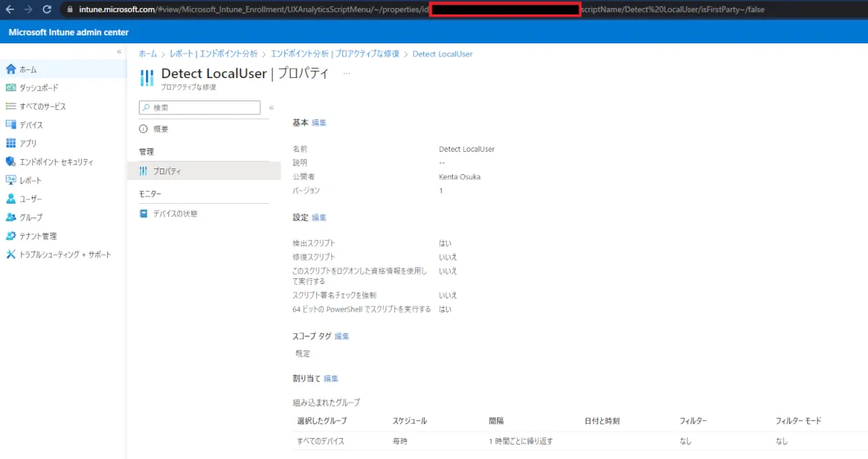Click 編集 next to スコープ タグ
Screen dimensions: 868x459
(342, 336)
